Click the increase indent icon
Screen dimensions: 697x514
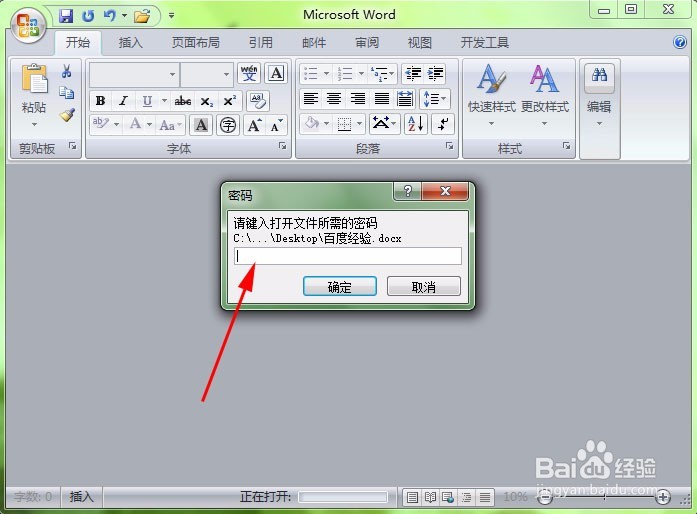(436, 73)
